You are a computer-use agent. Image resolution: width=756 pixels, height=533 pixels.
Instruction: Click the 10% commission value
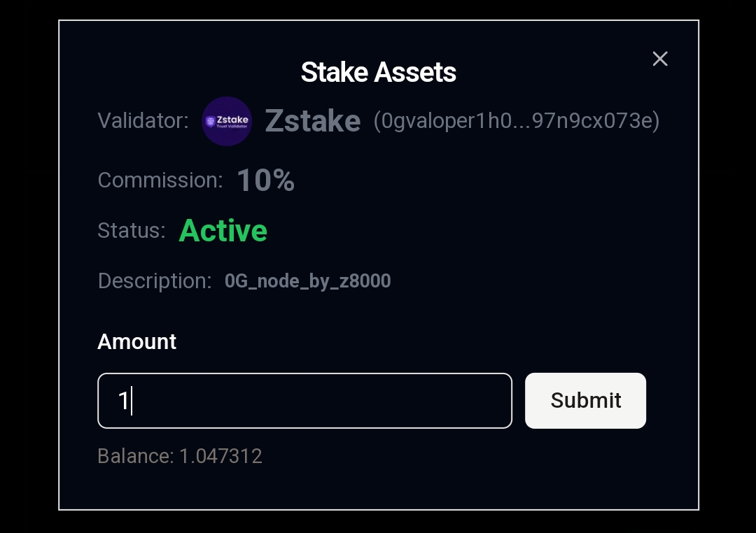(266, 180)
